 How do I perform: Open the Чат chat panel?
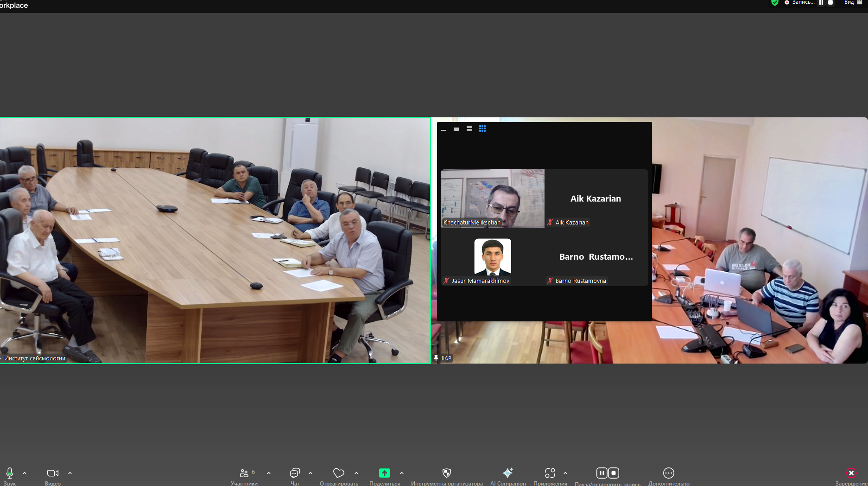click(x=295, y=473)
